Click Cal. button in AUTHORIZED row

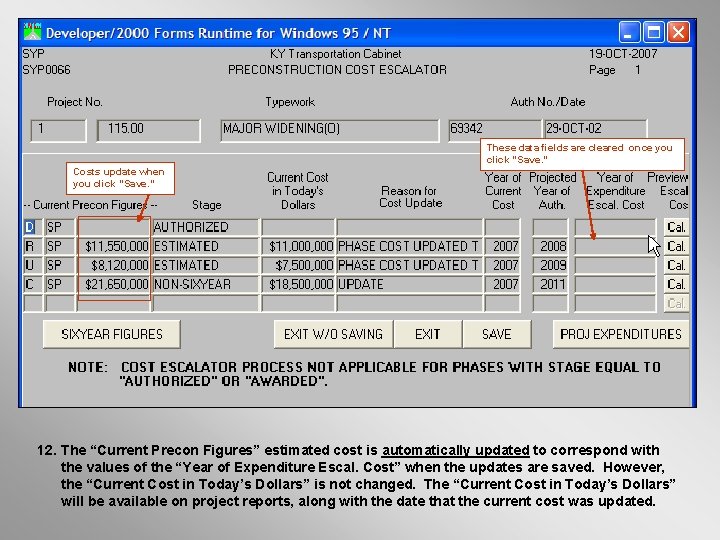click(x=676, y=227)
